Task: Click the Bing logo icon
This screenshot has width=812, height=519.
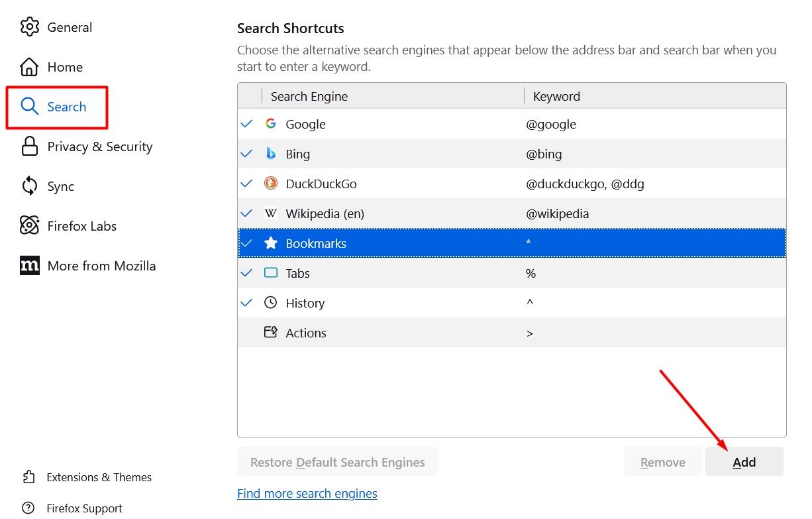Action: click(x=271, y=154)
